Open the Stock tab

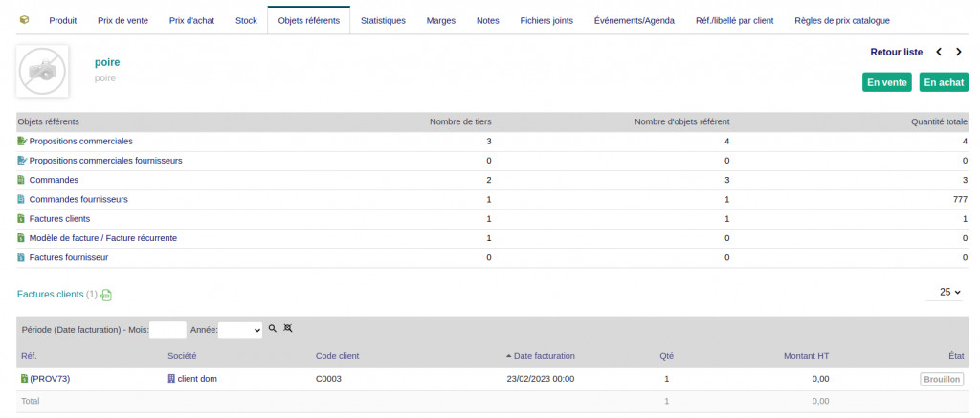tap(246, 21)
